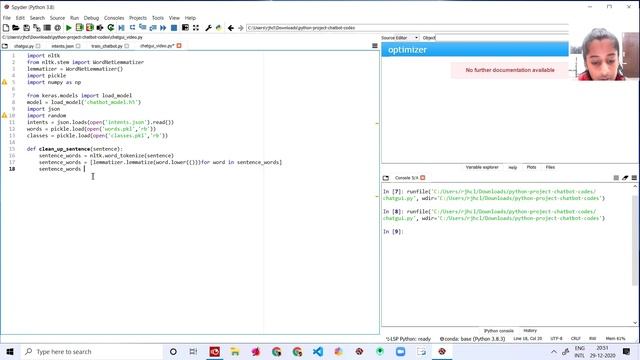
Task: Open the console browse tabs icon
Action: (x=386, y=178)
